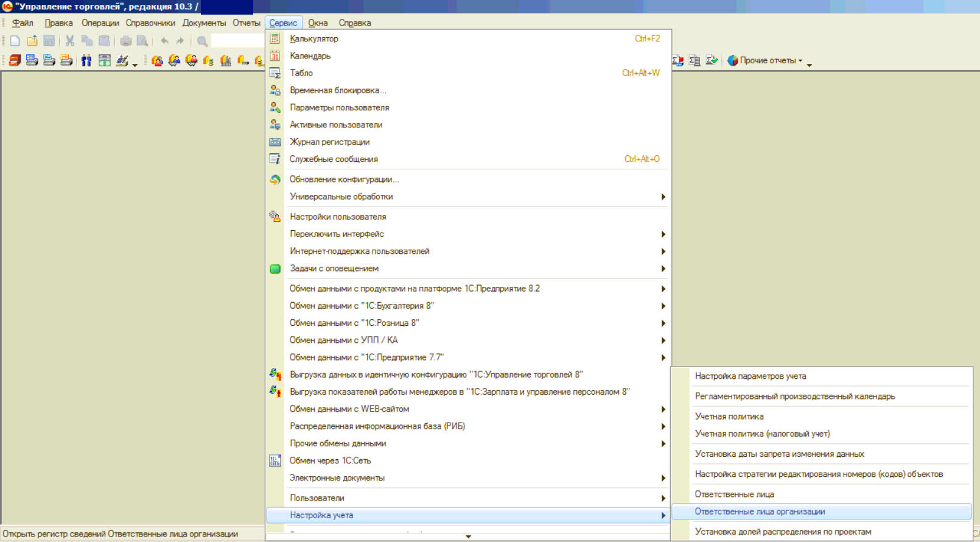Expand the Пользователи submenu

(469, 498)
